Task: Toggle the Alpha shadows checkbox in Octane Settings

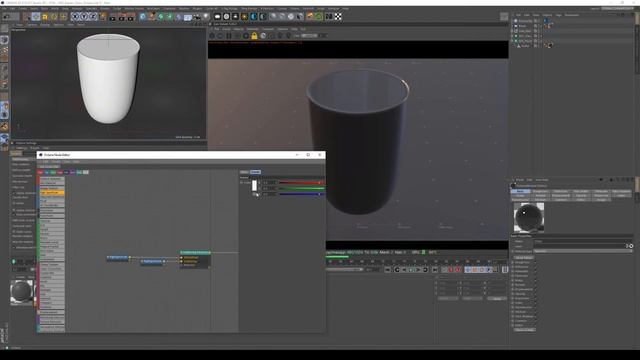Action: click(13, 193)
